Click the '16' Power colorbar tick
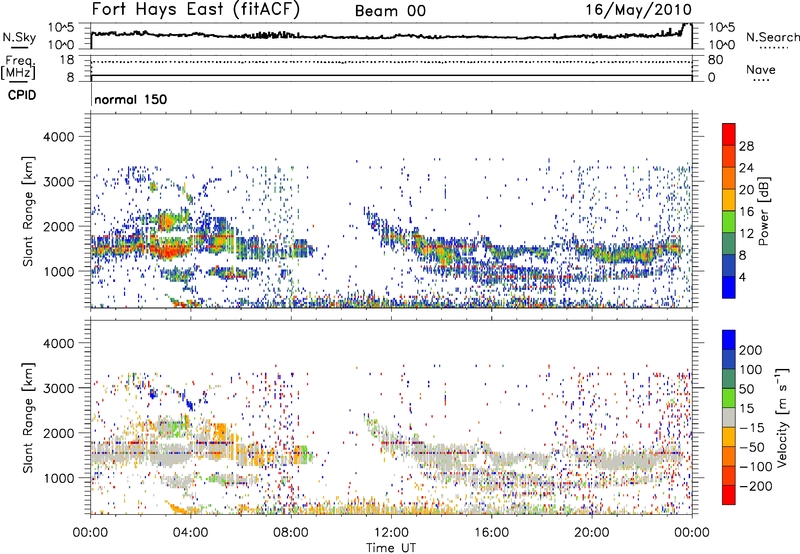The width and height of the screenshot is (800, 554). [x=746, y=212]
